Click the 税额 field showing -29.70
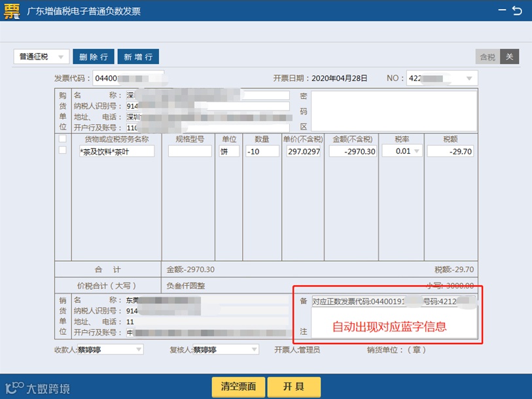Viewport: 532px width, 399px height. pyautogui.click(x=450, y=151)
